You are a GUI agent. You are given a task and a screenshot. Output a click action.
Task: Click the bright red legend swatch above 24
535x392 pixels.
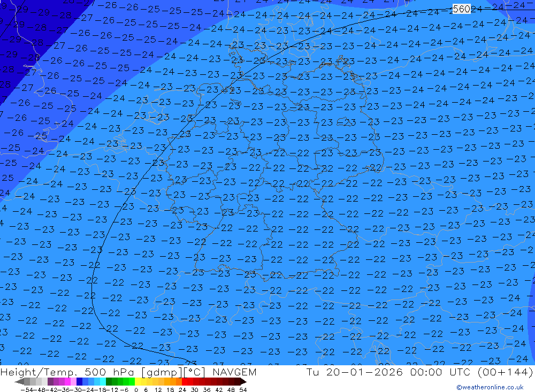tap(185, 382)
